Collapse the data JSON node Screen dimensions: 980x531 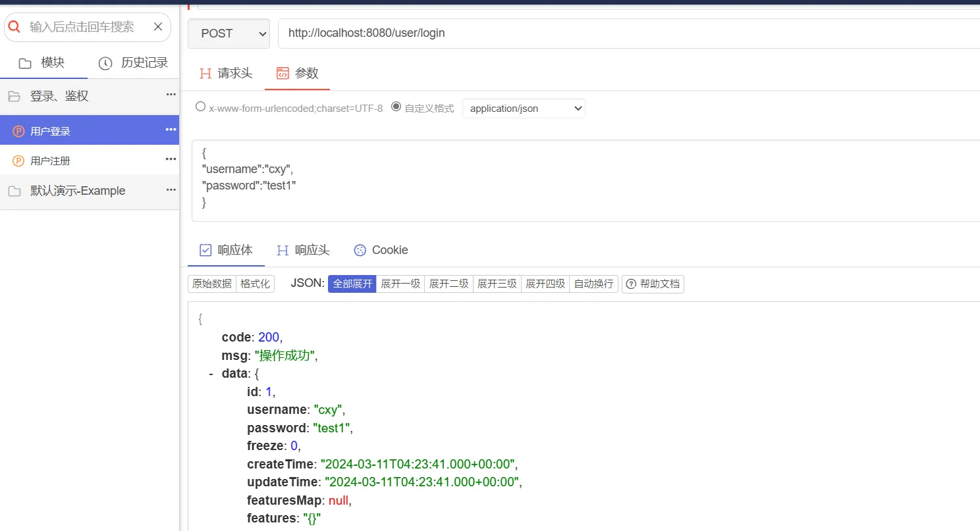pos(211,374)
